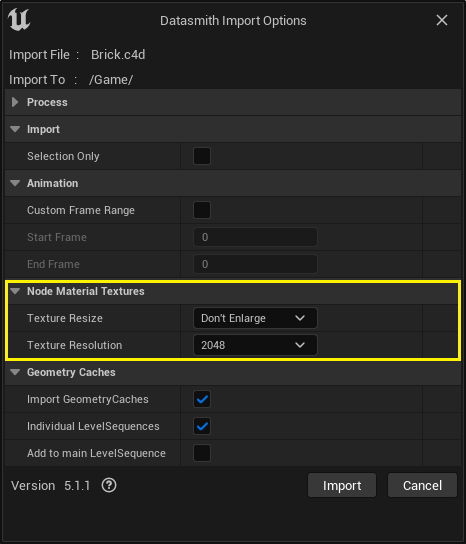
Task: Click the Unreal Engine logo icon
Action: point(19,20)
